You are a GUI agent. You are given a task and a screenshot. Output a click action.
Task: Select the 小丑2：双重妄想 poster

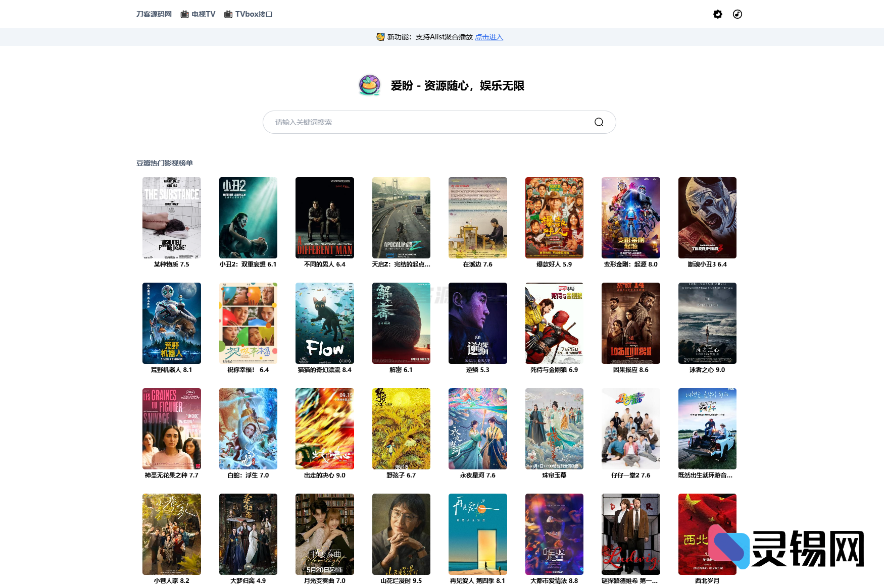point(248,218)
